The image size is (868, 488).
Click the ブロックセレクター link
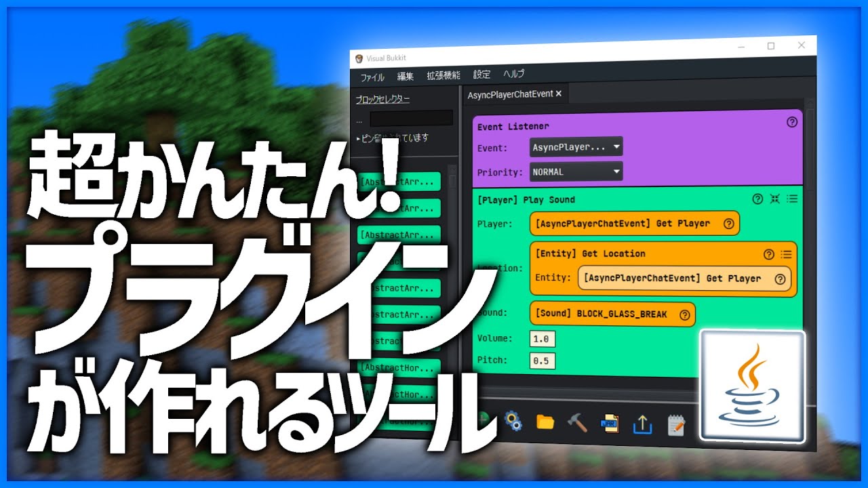coord(382,99)
